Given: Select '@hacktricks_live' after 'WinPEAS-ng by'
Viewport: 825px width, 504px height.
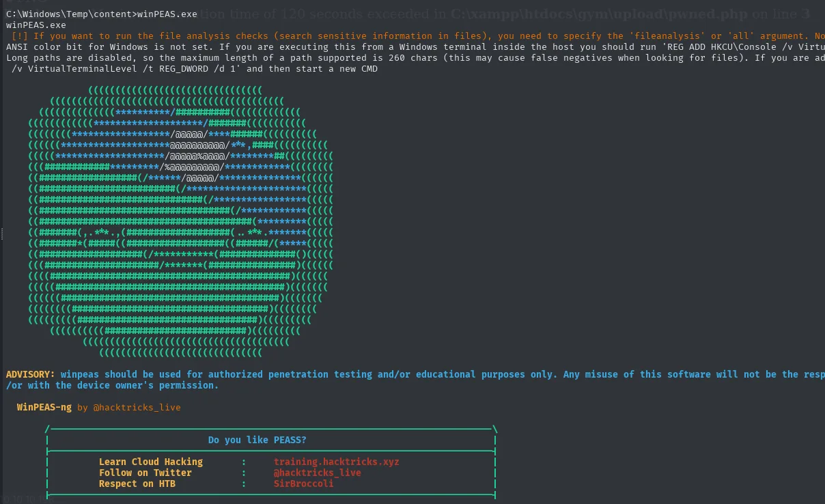Looking at the screenshot, I should click(x=137, y=407).
